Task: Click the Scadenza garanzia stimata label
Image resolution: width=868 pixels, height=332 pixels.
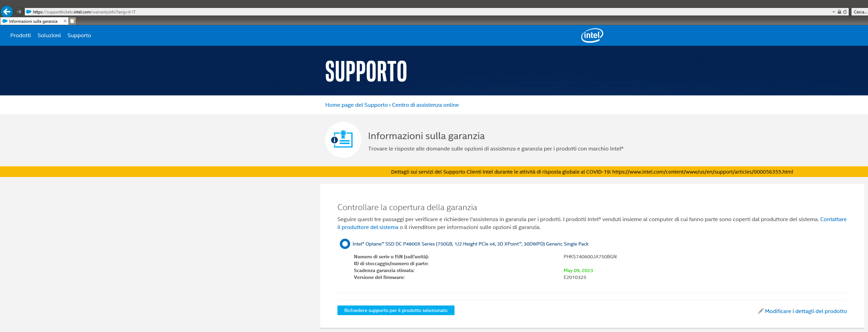Action: [x=384, y=270]
